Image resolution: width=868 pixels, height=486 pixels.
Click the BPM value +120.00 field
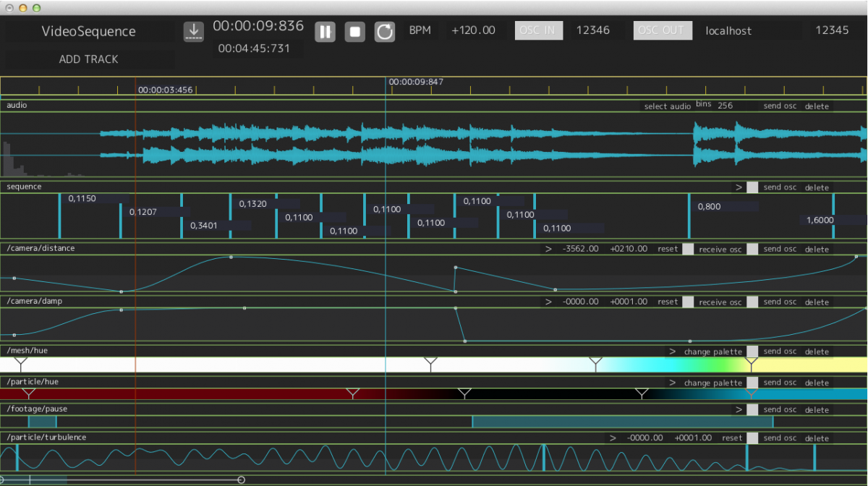473,30
